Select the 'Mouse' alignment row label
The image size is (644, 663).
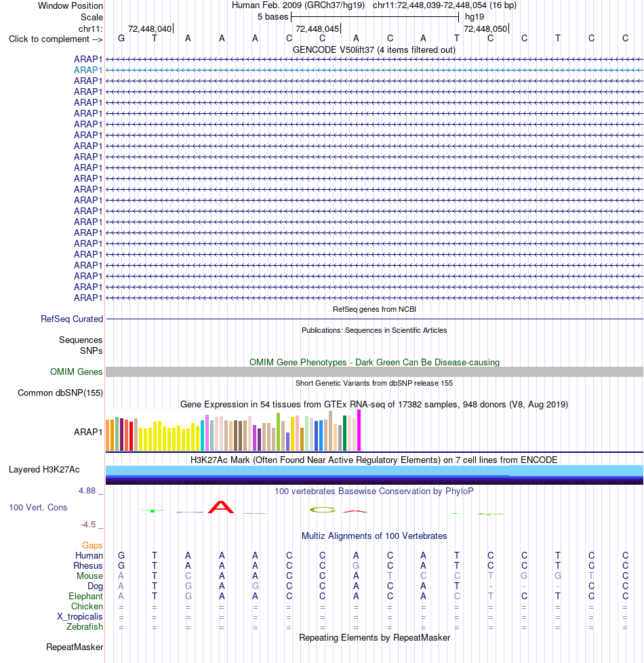pos(89,576)
